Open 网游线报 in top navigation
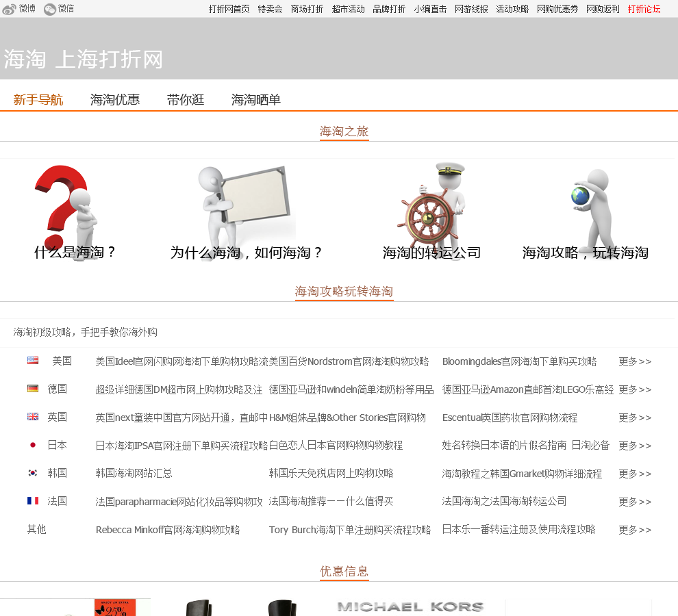Screen dimensions: 678x616 click(471, 9)
